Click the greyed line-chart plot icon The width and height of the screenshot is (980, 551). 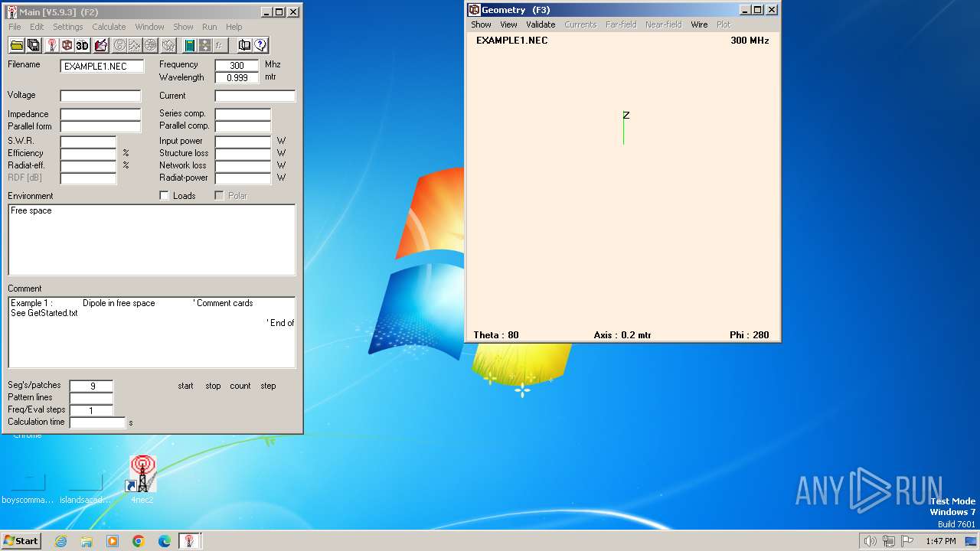(135, 46)
